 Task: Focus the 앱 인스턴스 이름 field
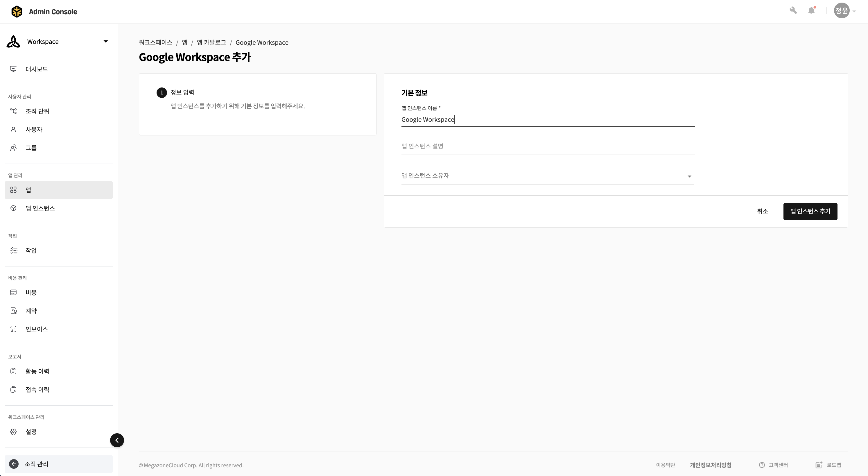pyautogui.click(x=548, y=120)
